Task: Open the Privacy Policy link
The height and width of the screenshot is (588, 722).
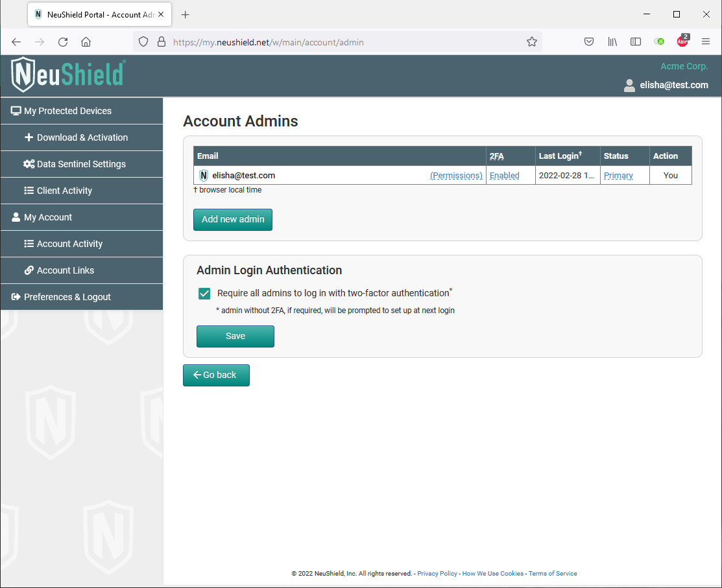Action: tap(437, 573)
